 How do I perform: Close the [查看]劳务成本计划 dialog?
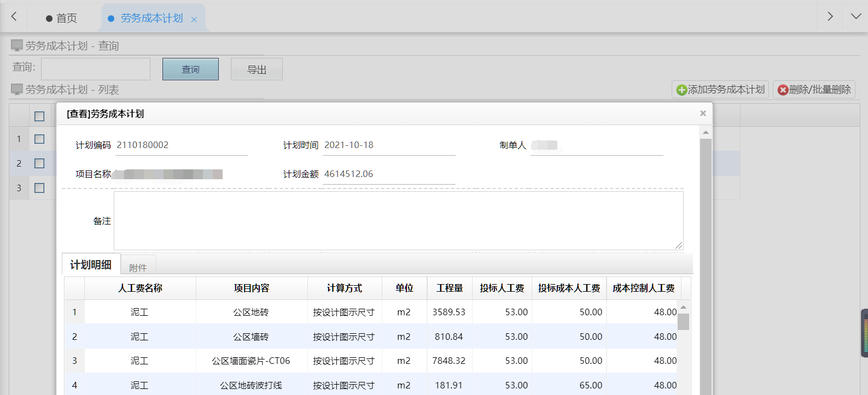click(x=703, y=113)
